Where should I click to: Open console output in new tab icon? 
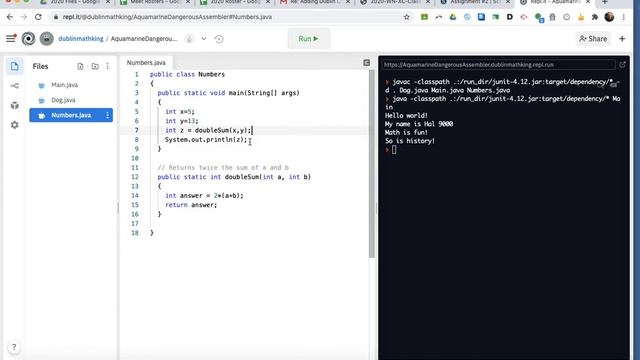[x=622, y=64]
